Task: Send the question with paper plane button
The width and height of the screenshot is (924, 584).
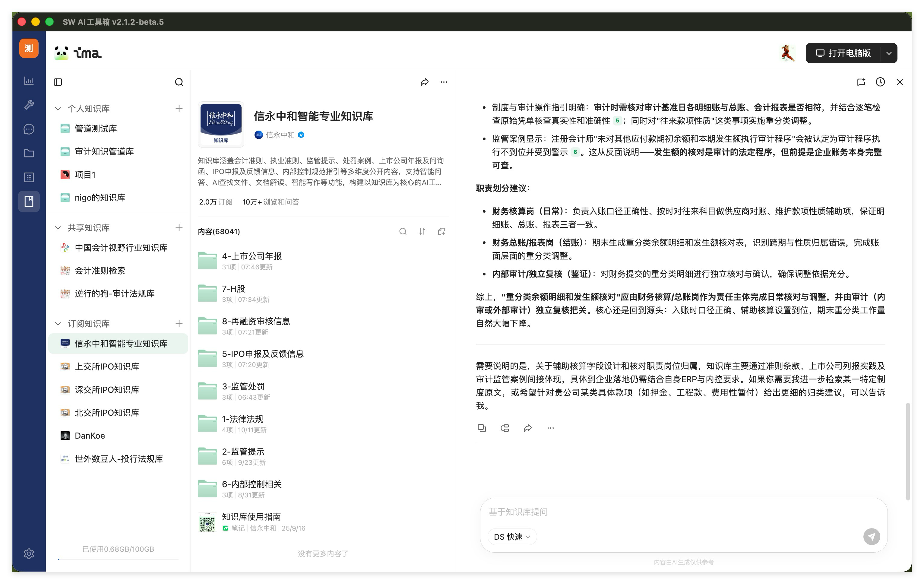Action: [x=872, y=536]
